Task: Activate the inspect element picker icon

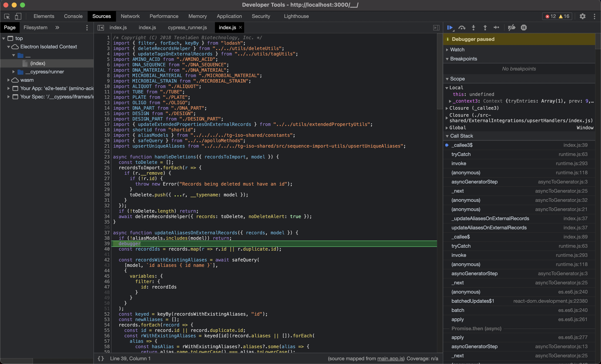Action: pyautogui.click(x=7, y=16)
